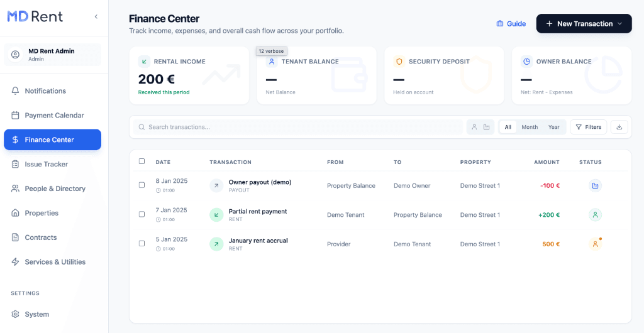Click the January rent accrual arrow icon

click(216, 244)
